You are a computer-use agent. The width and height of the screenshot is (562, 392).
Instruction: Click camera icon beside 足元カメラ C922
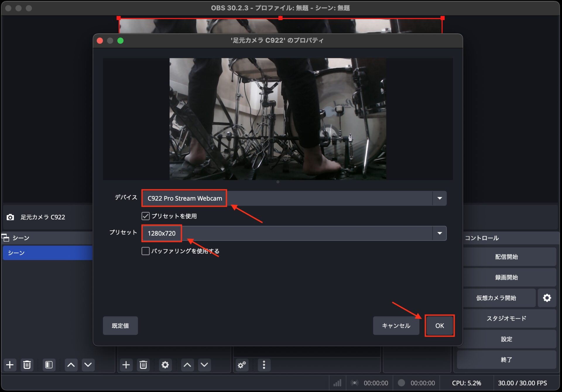point(10,217)
